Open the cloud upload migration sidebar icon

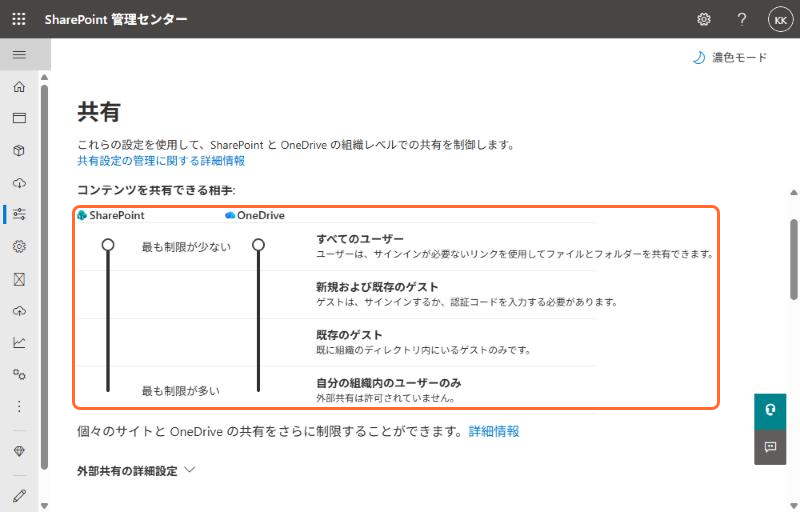point(19,311)
